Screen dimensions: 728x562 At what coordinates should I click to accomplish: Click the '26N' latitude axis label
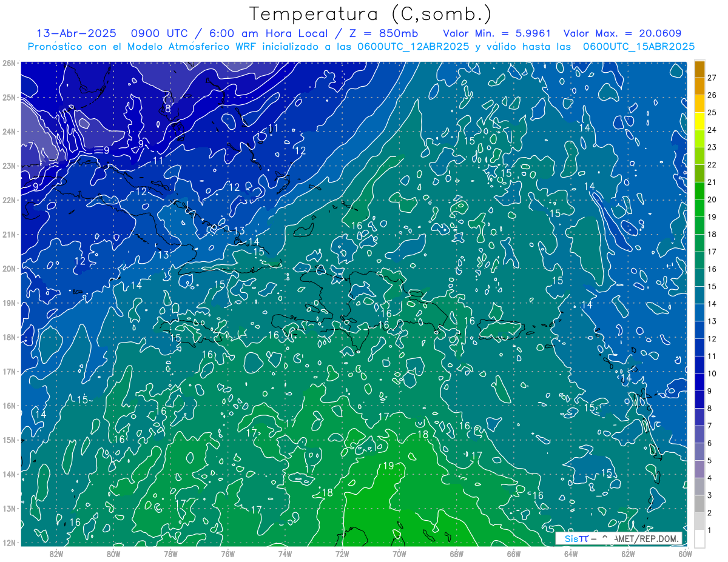(8, 63)
